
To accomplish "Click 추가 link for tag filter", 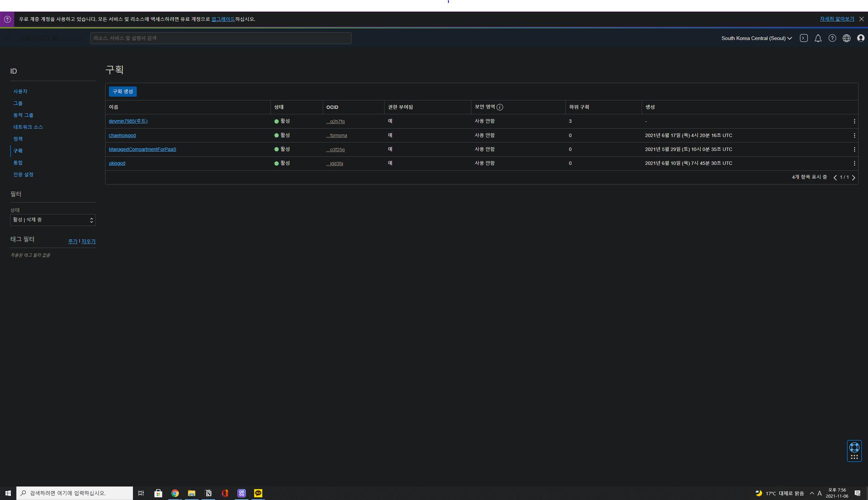I will tap(72, 241).
